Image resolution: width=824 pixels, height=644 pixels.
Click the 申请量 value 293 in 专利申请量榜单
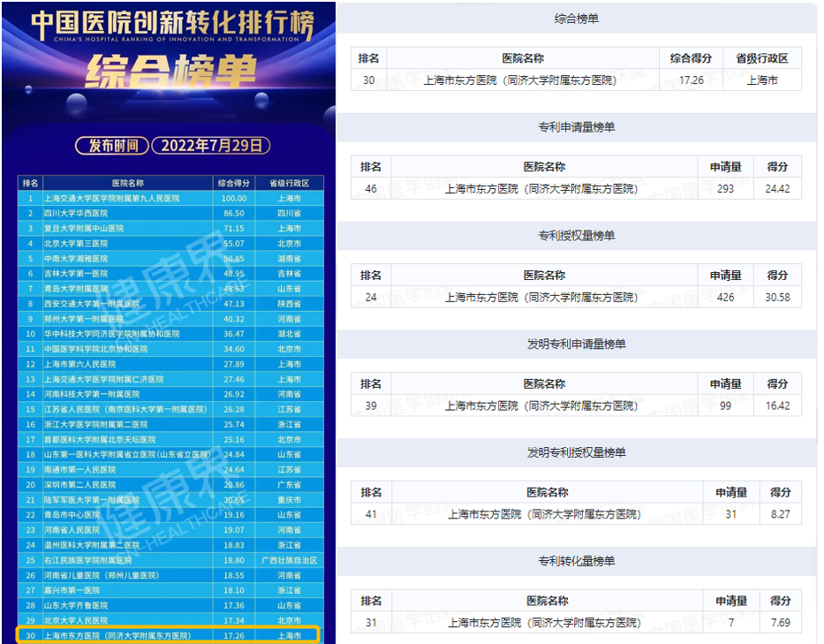(727, 186)
